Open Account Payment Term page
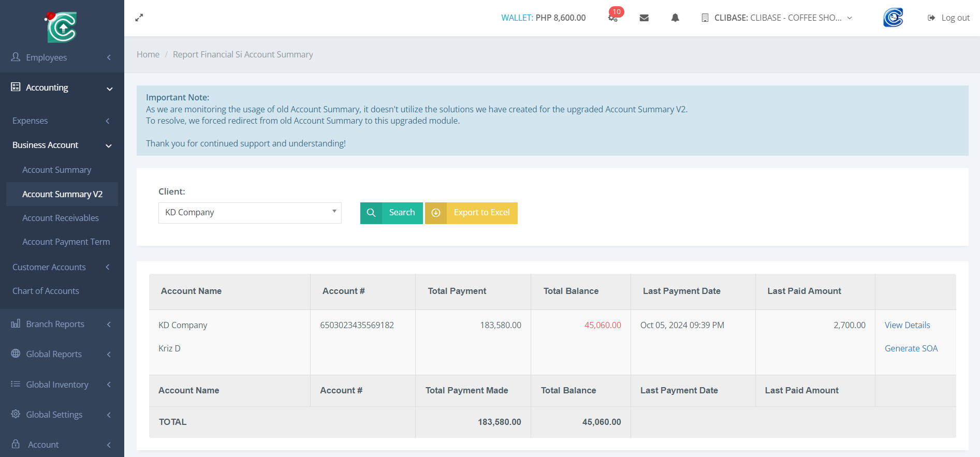The image size is (980, 457). point(66,242)
